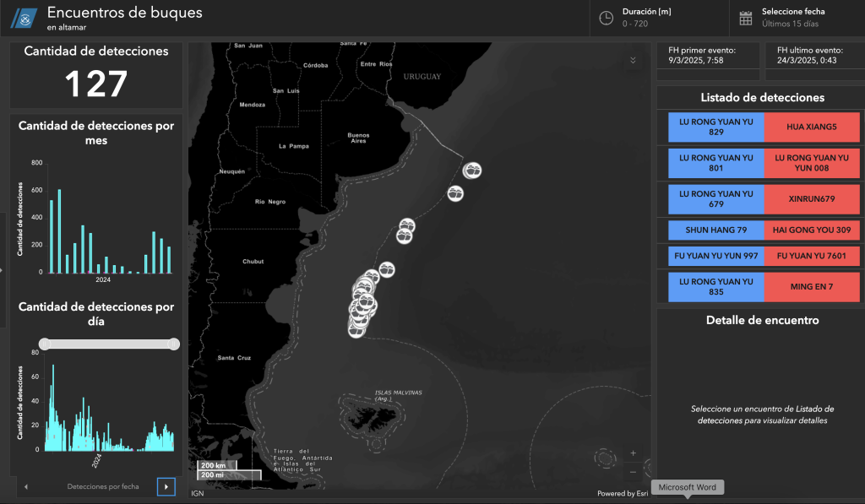Collapse the map panel with double chevron

pos(634,60)
